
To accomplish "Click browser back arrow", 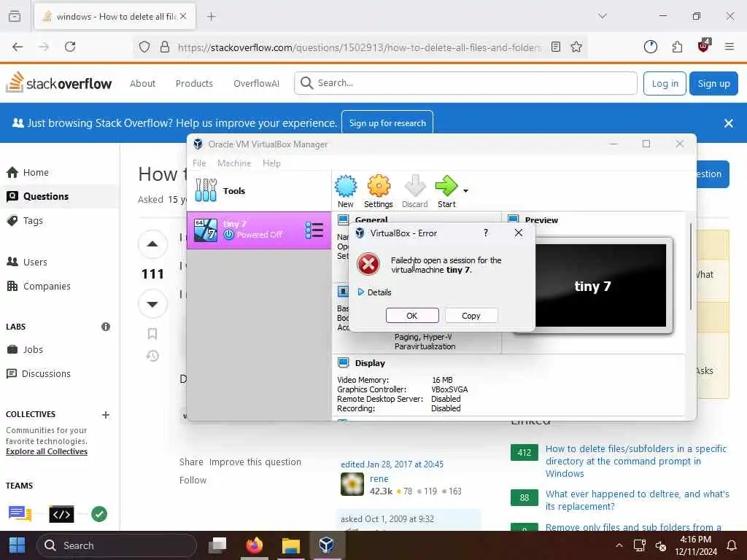I will (x=18, y=47).
